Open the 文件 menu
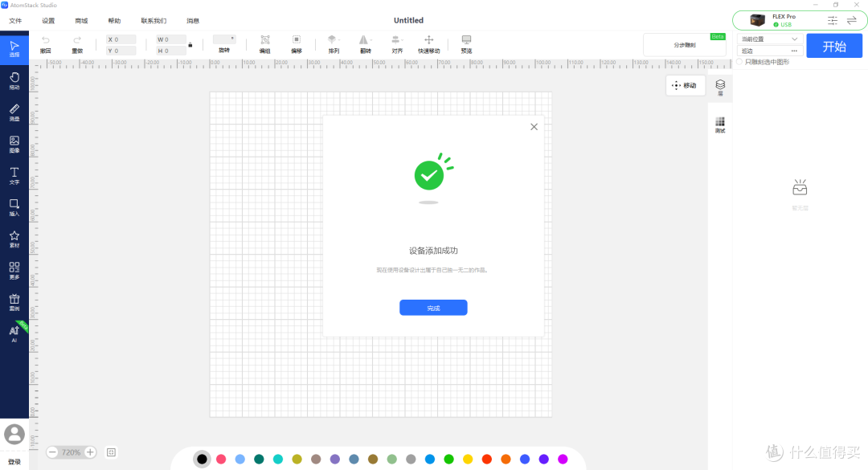Image resolution: width=868 pixels, height=470 pixels. (x=15, y=20)
